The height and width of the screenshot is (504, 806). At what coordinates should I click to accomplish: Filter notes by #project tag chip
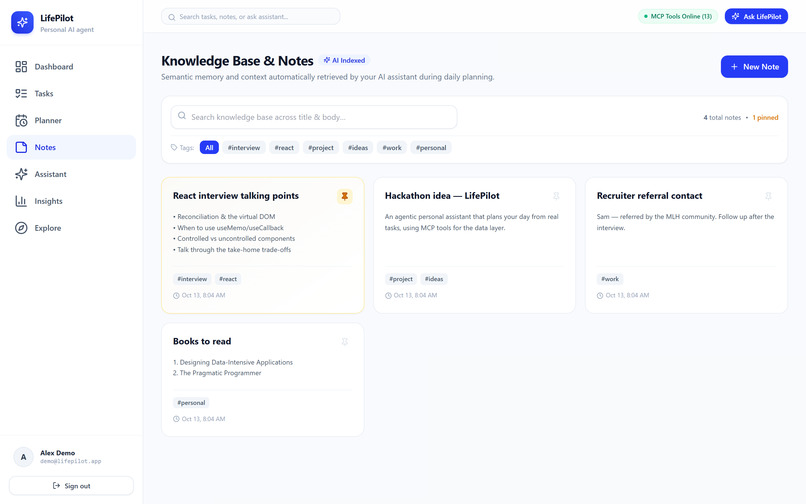click(x=321, y=148)
